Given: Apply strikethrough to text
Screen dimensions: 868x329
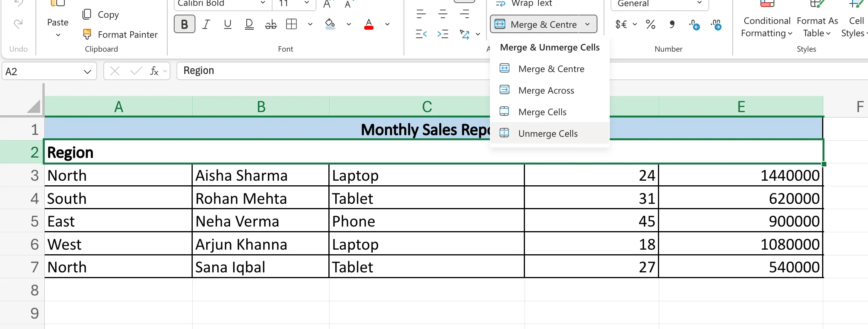Looking at the screenshot, I should click(x=271, y=24).
